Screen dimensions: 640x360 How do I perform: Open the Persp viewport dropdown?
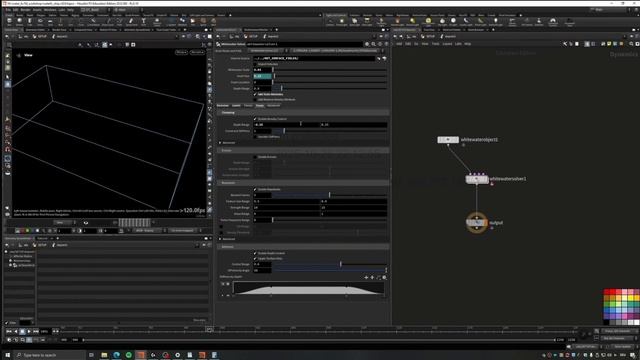click(181, 52)
